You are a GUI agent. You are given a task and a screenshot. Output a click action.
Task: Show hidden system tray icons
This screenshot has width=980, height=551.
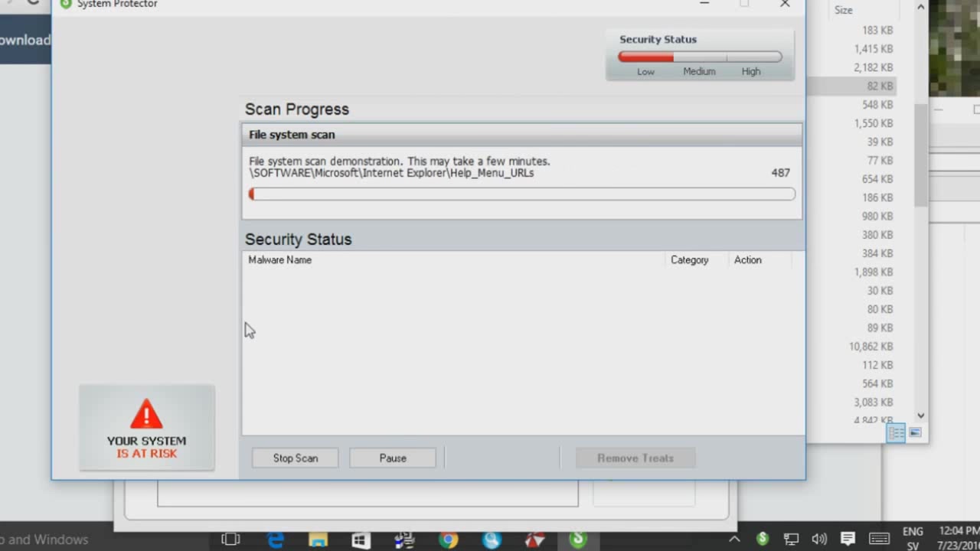pyautogui.click(x=734, y=540)
